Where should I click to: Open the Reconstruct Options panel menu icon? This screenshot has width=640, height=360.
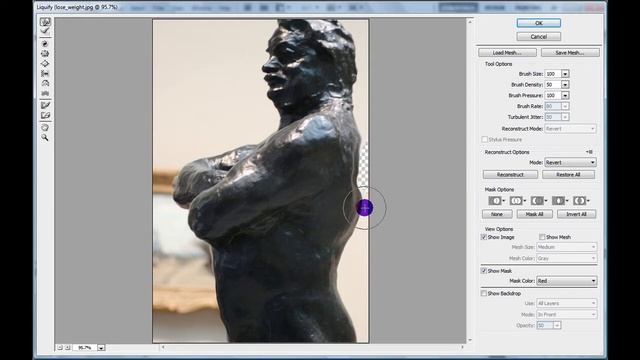589,152
